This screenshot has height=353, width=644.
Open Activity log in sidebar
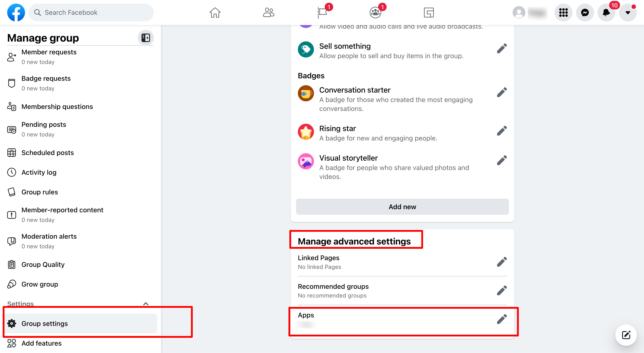point(39,172)
